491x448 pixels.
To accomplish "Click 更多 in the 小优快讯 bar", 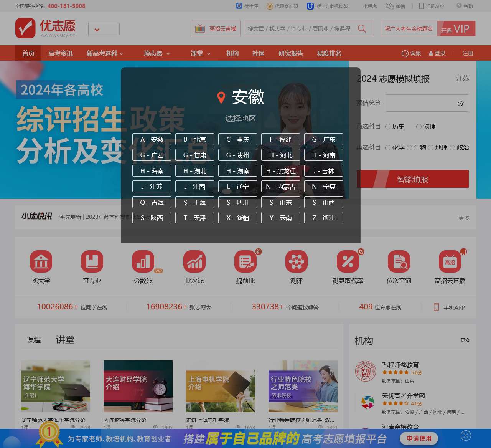I will (464, 218).
